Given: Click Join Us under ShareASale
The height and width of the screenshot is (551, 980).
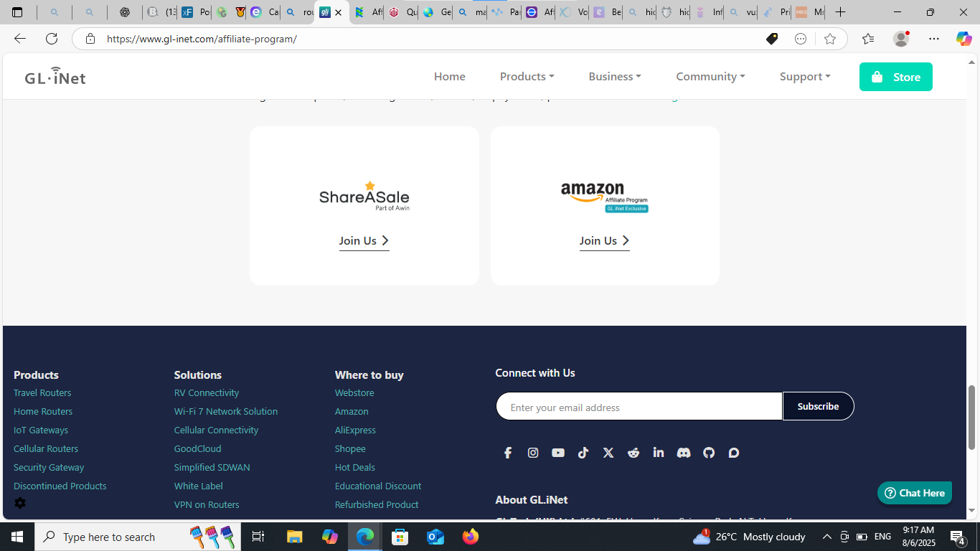Looking at the screenshot, I should coord(364,240).
